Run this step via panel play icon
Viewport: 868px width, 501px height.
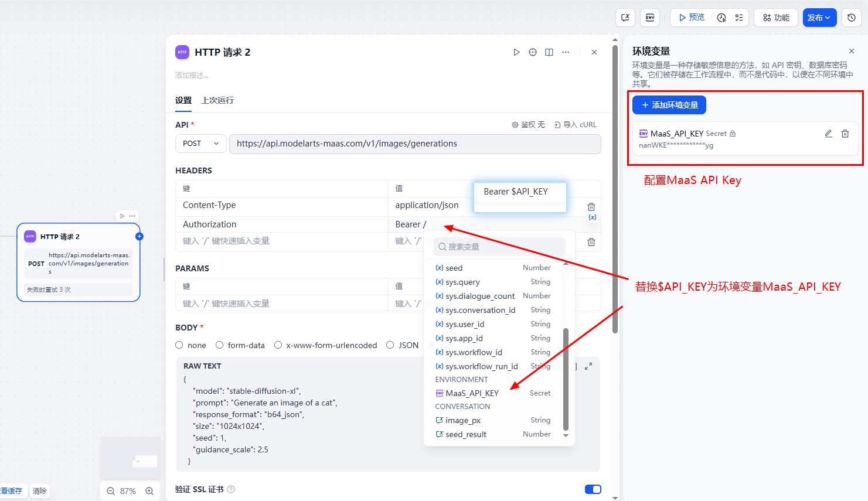pyautogui.click(x=516, y=52)
